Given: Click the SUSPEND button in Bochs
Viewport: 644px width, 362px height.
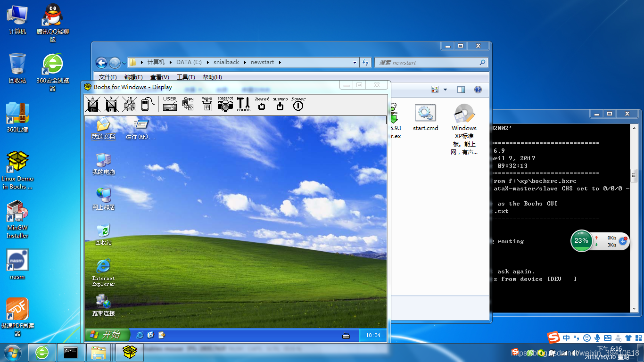Looking at the screenshot, I should [x=280, y=104].
